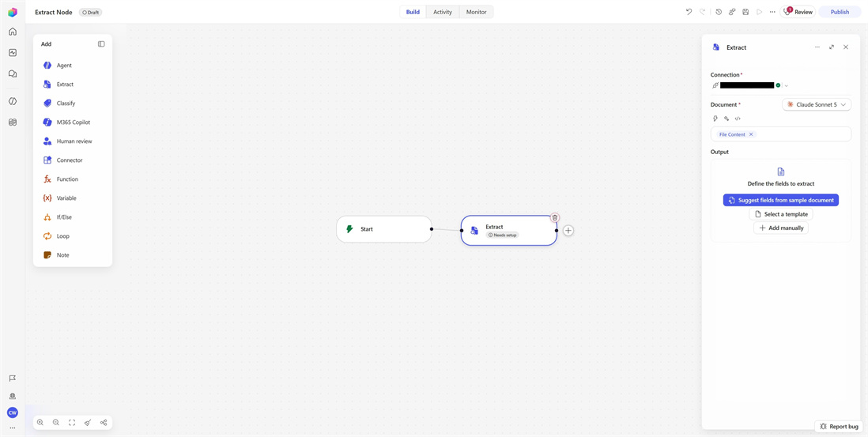
Task: Click Suggest fields from sample document
Action: tap(781, 200)
